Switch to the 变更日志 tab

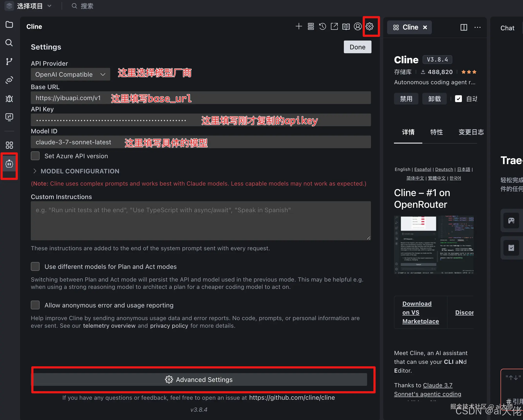471,132
